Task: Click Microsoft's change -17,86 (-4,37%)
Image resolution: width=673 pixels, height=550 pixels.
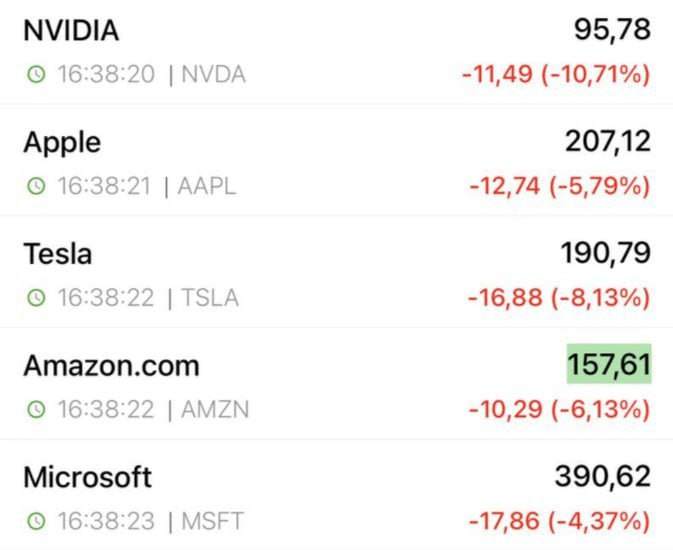Action: [x=559, y=522]
